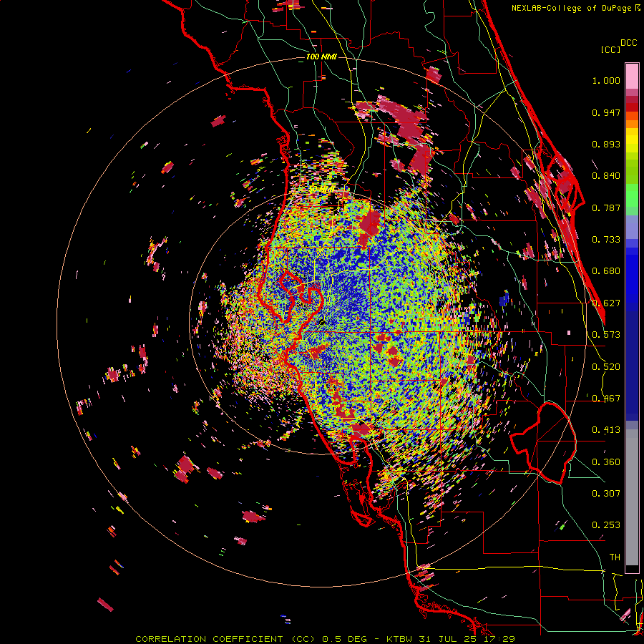Select the 0.840 scale value
Screen dimensions: 644x644
point(606,176)
